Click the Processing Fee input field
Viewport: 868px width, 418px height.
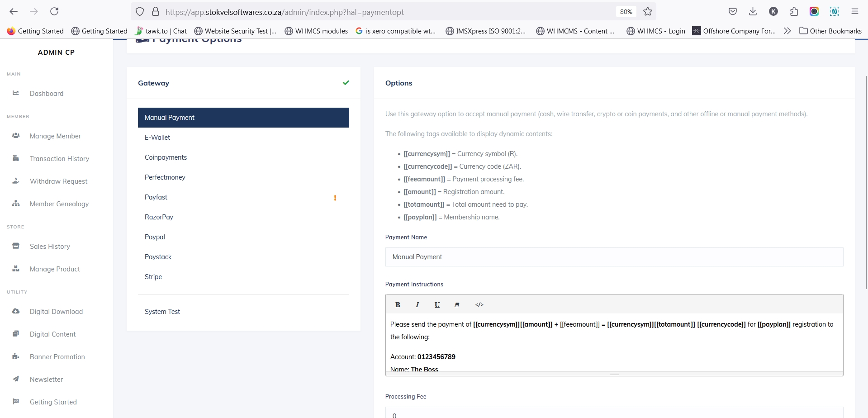click(x=614, y=413)
